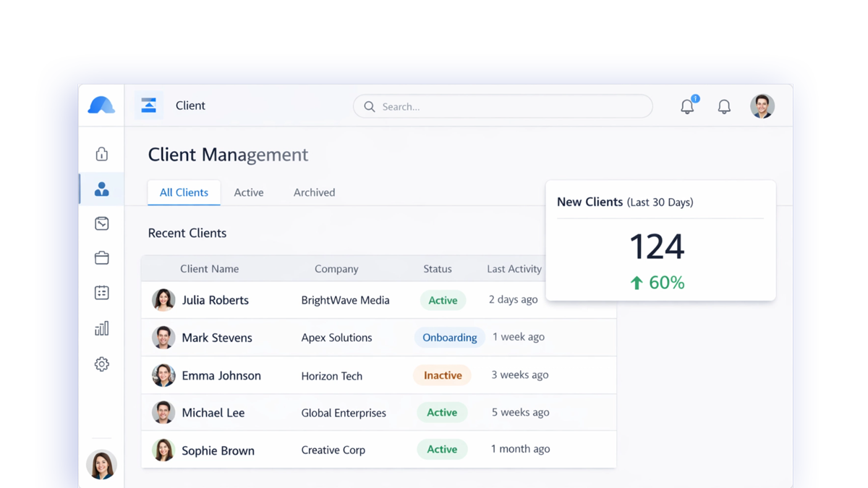The height and width of the screenshot is (488, 868).
Task: Switch to the Active tab
Action: point(249,192)
